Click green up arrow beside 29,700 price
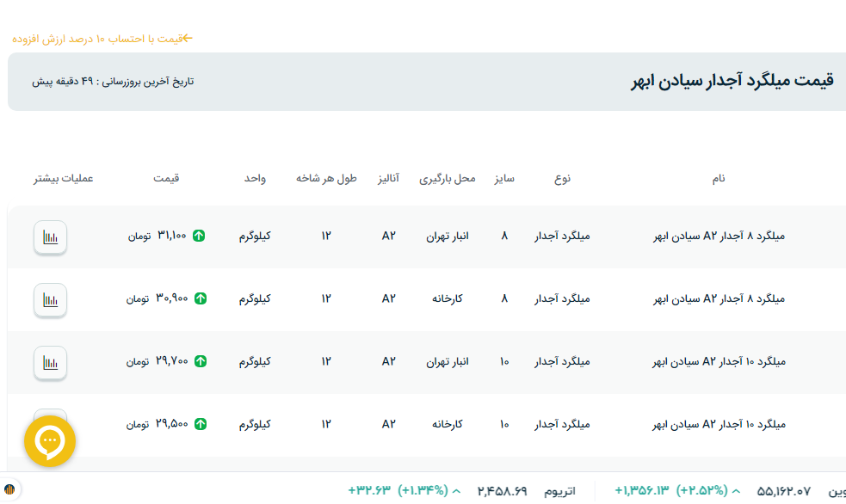The width and height of the screenshot is (846, 504). (200, 361)
